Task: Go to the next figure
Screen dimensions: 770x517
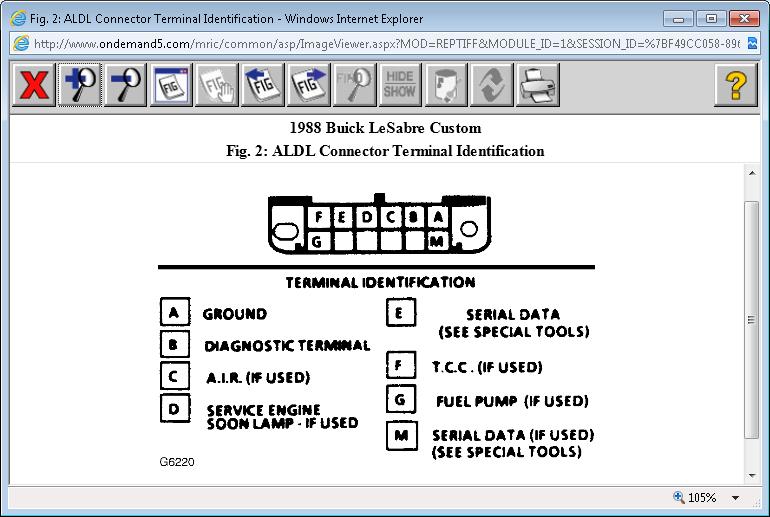Action: pos(308,85)
